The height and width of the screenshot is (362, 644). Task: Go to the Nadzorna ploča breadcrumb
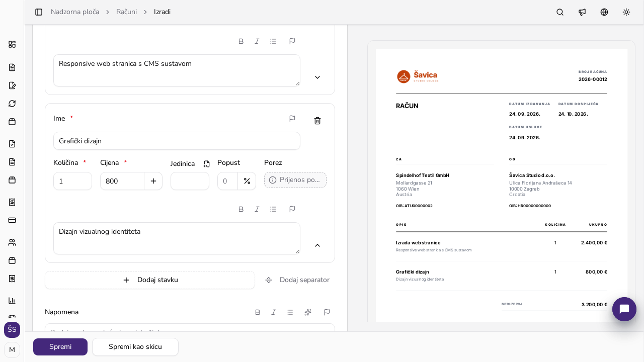(75, 12)
